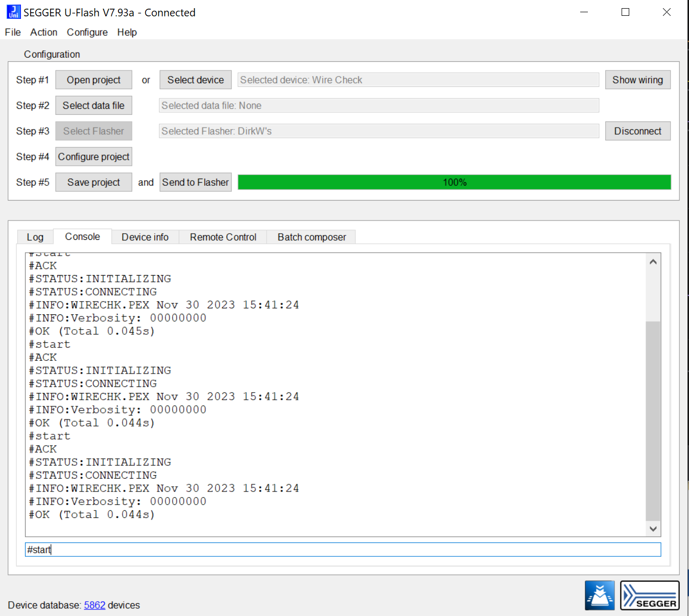Open the Remote Control tab

tap(223, 237)
